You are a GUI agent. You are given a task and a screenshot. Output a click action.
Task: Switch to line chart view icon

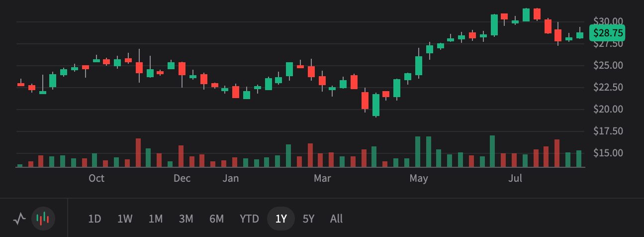[x=19, y=219]
